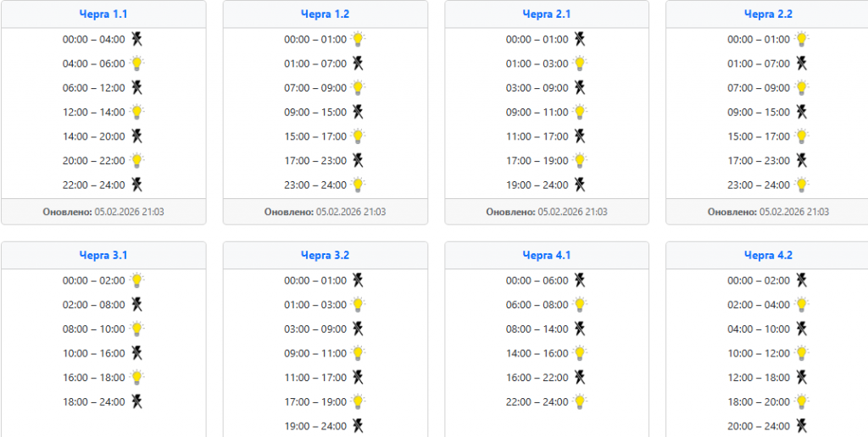Select bulb icon beside 10:00–12:00 in Черга 4.2
This screenshot has height=437, width=868.
802,353
